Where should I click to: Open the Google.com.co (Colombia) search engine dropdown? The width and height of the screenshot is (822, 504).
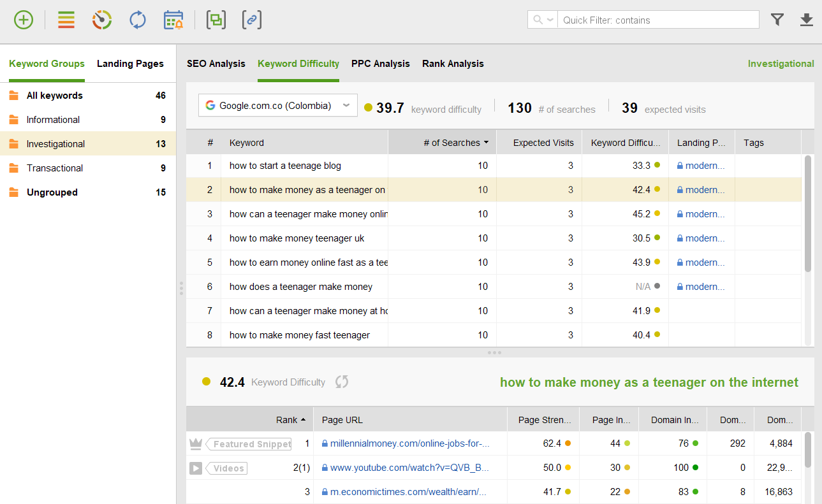(277, 106)
